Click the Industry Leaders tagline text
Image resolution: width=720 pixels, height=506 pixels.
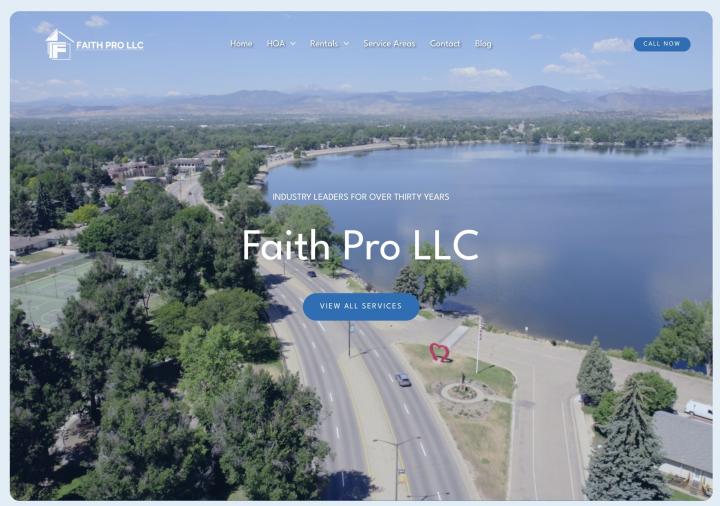(x=360, y=197)
